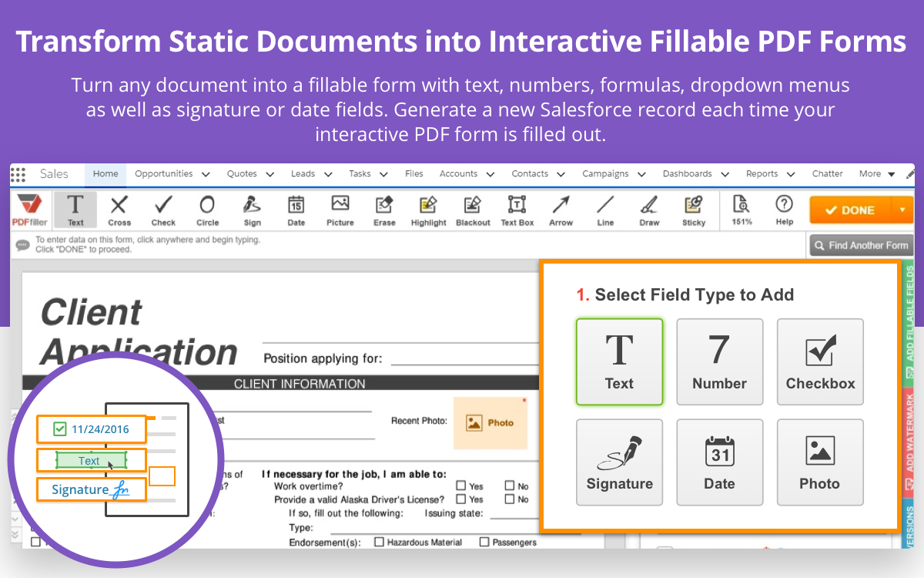Expand the Opportunities dropdown chevron

(206, 175)
